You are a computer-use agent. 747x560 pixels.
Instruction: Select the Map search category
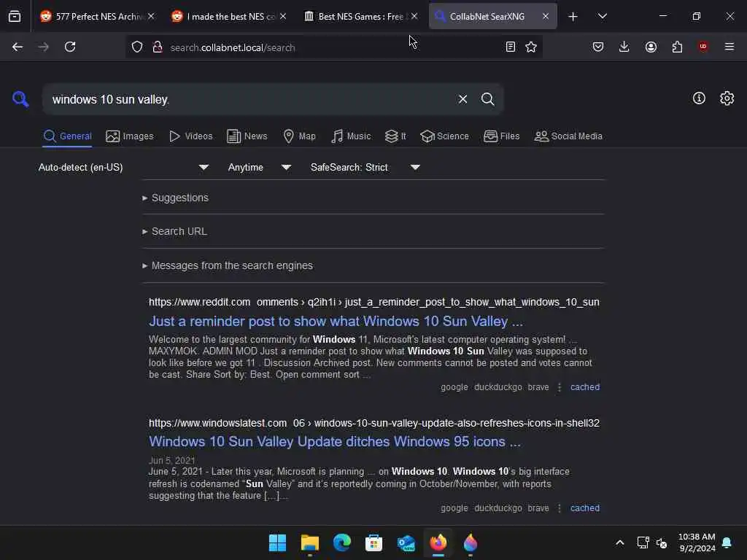click(299, 136)
